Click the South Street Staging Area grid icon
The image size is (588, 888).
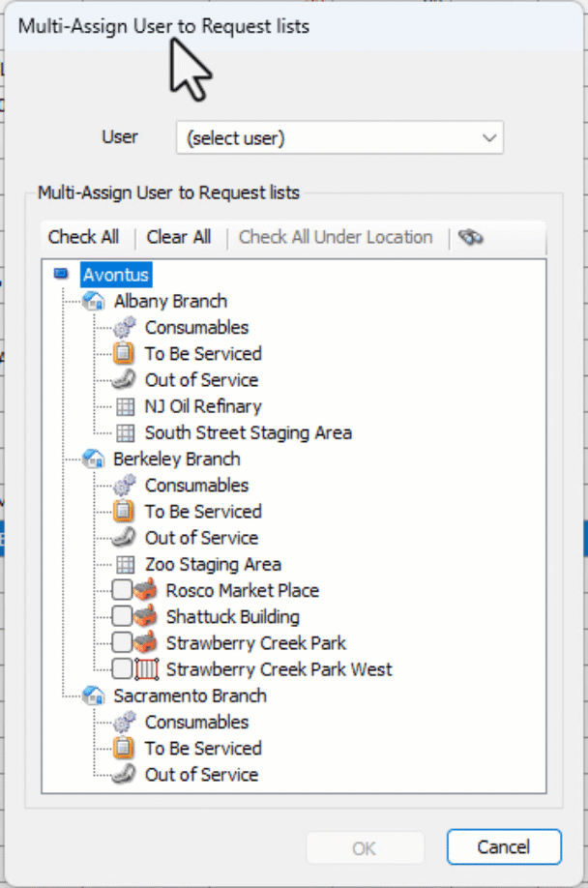point(123,432)
